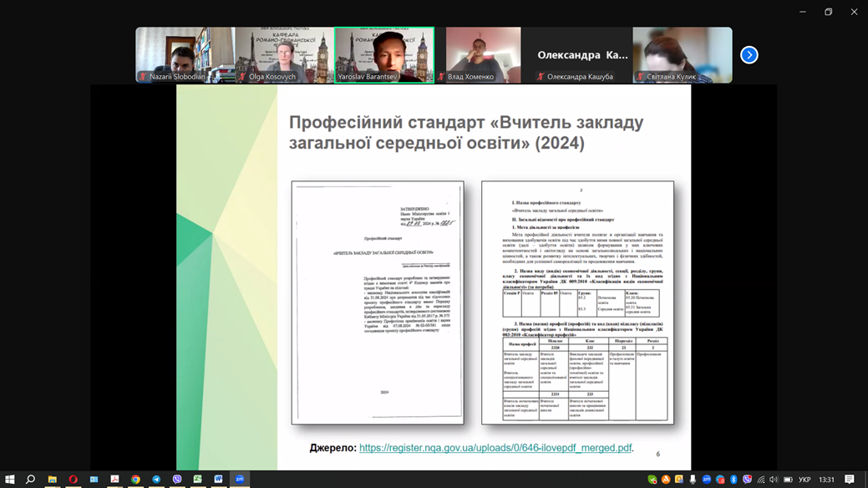
Task: Click Olga Kosovych's video tile
Action: point(284,55)
